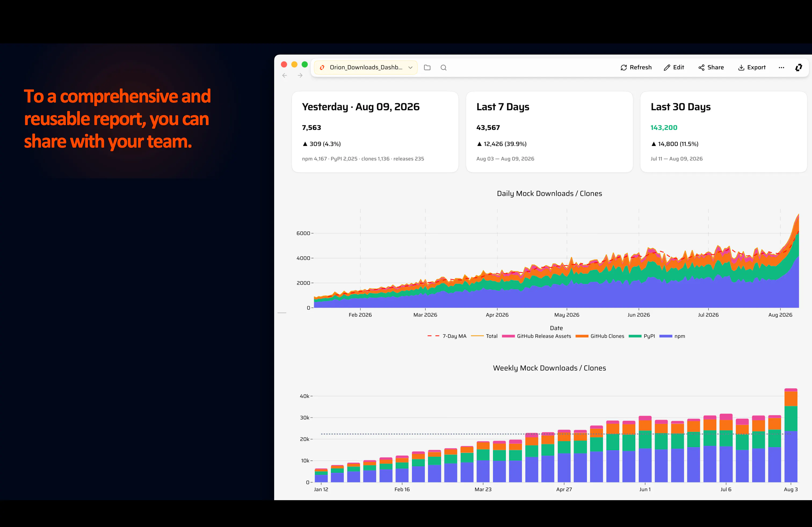This screenshot has height=527, width=812.
Task: Click the tallest weekly bar for Aug 3
Action: point(791,435)
